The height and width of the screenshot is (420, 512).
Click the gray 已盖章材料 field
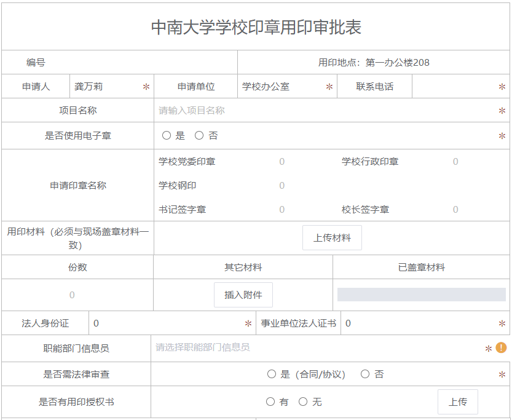click(x=422, y=295)
